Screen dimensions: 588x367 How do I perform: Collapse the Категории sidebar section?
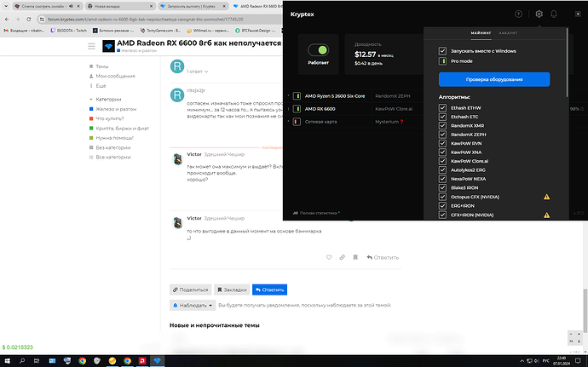(x=105, y=100)
